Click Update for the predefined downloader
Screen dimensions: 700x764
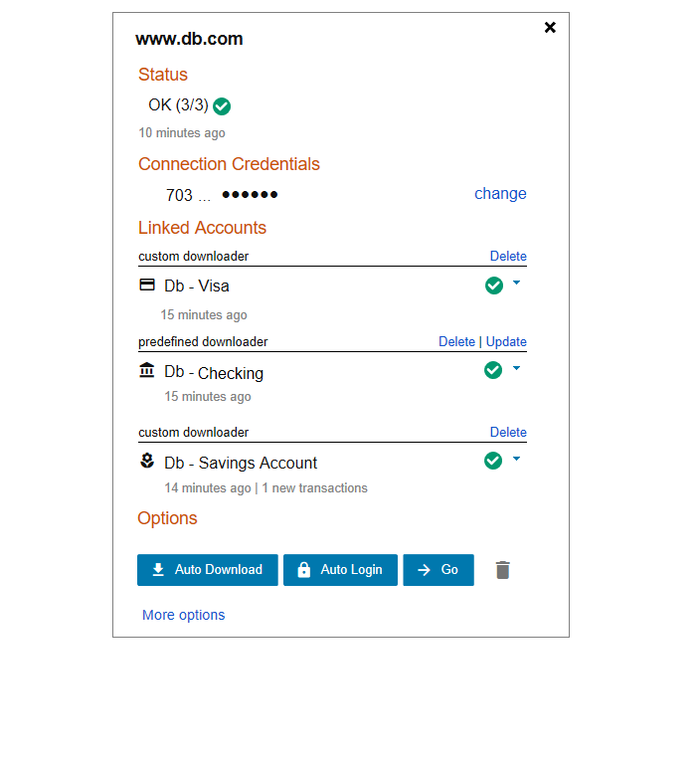click(x=506, y=342)
